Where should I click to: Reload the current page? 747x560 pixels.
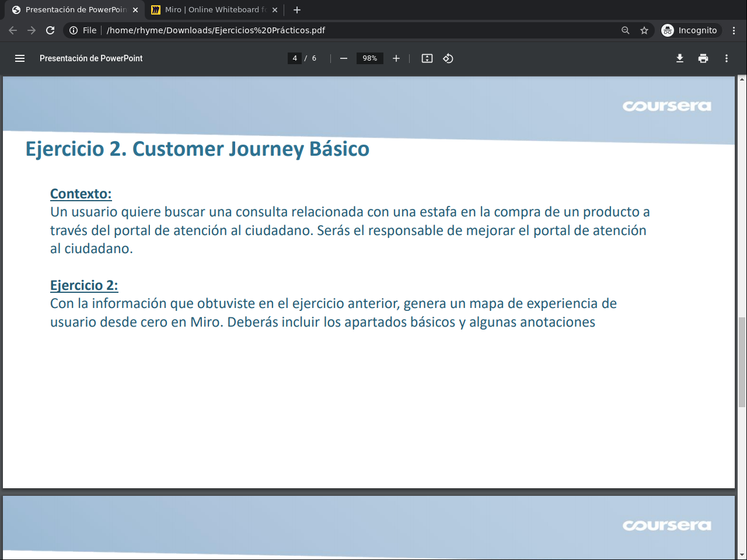tap(50, 30)
